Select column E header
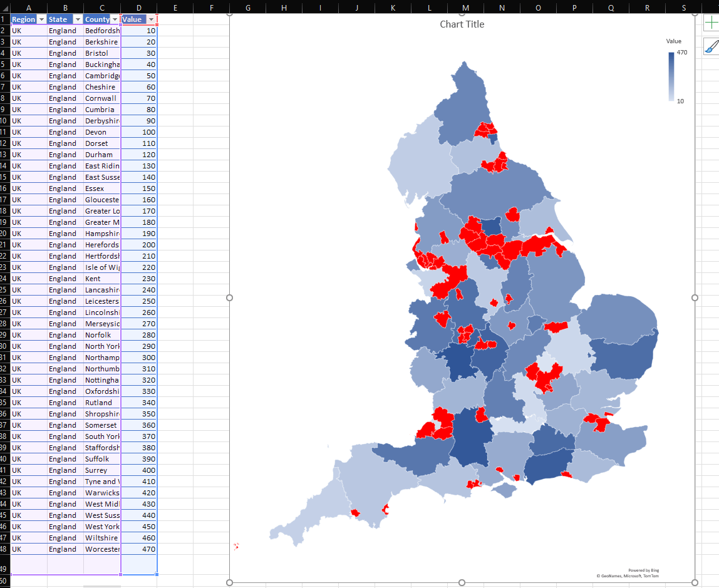 tap(175, 8)
